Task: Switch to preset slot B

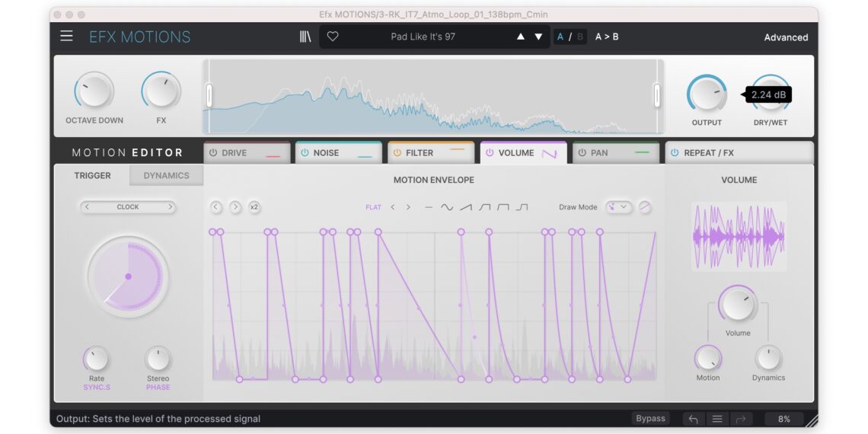Action: click(x=579, y=37)
